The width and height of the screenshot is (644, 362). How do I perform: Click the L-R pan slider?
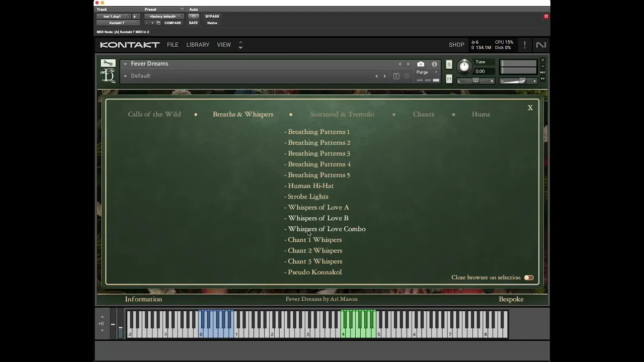475,81
